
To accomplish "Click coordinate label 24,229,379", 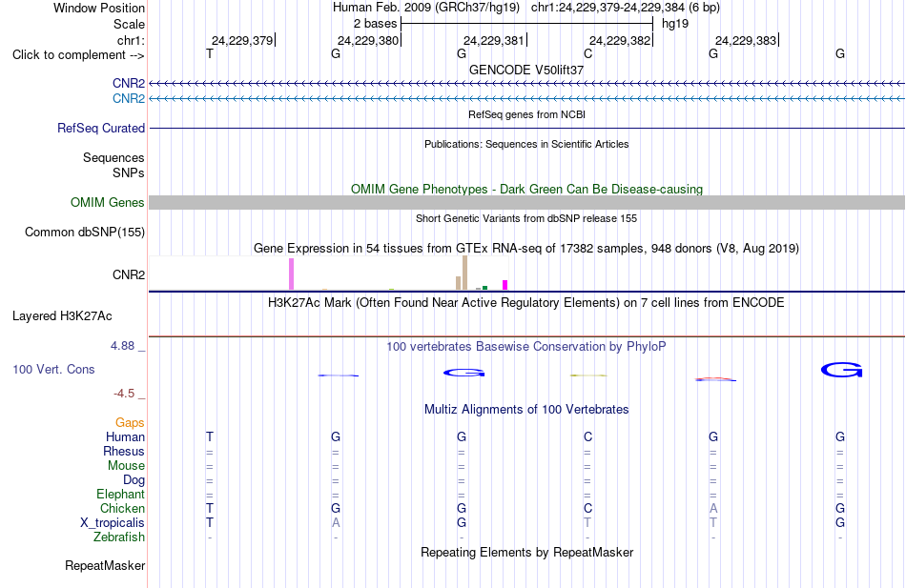I will (242, 40).
